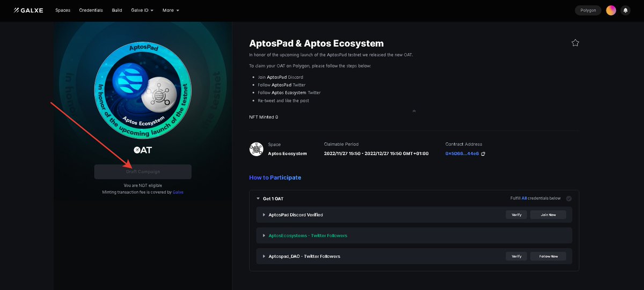Click the OAT label under the badge
This screenshot has width=644, height=290.
pyautogui.click(x=143, y=150)
